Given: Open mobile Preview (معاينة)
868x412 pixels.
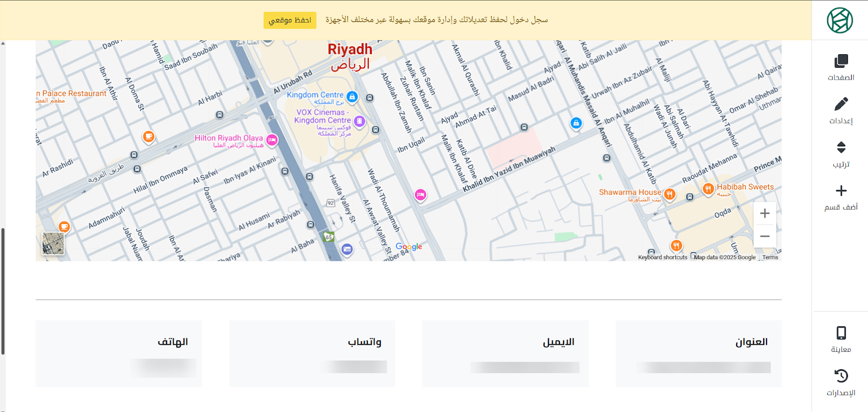Looking at the screenshot, I should [x=841, y=339].
